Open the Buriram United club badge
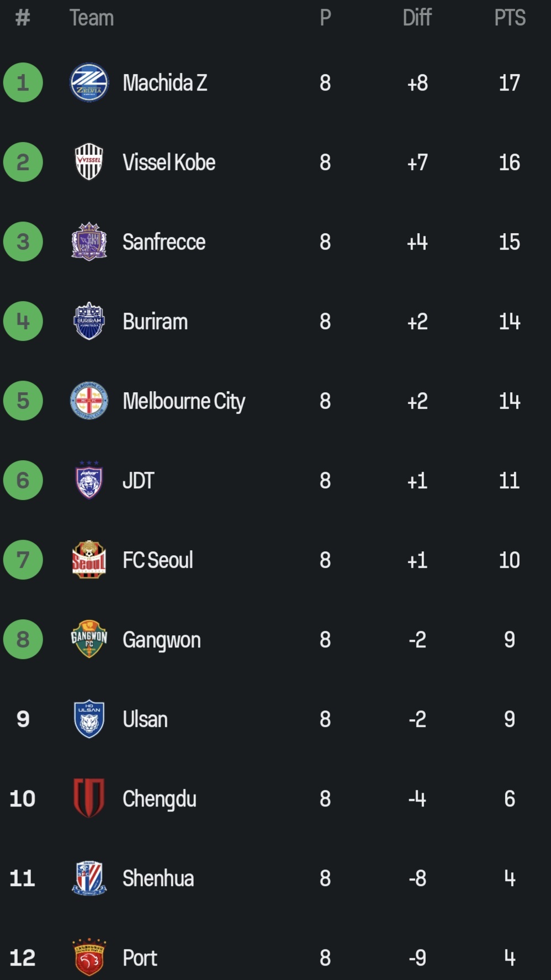This screenshot has width=551, height=980. pos(89,321)
